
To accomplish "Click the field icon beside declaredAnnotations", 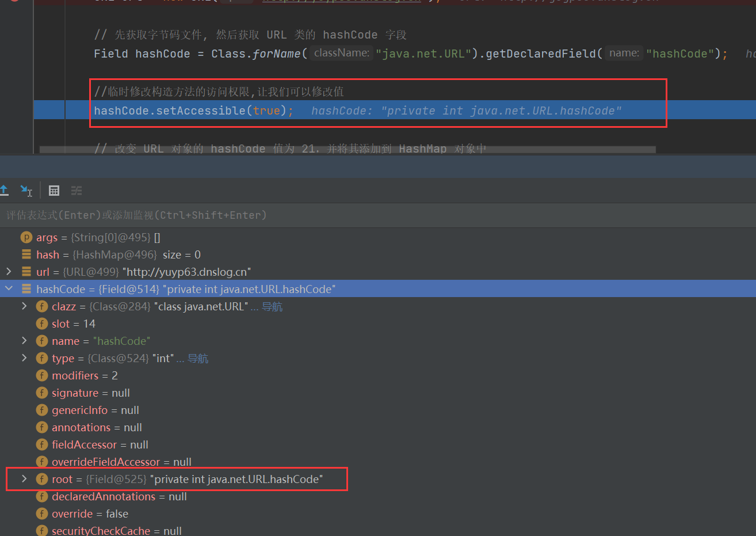I will [41, 496].
